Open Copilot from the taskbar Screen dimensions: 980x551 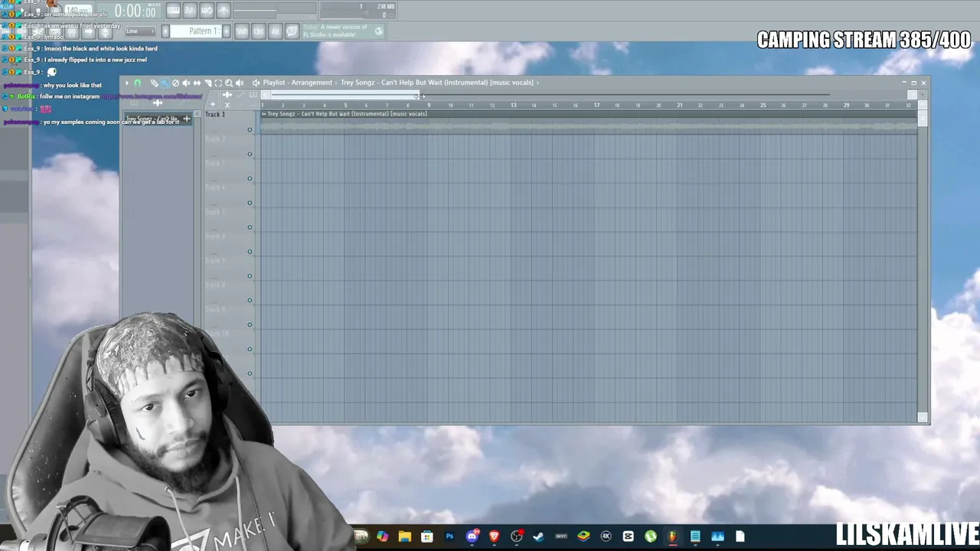(x=383, y=536)
